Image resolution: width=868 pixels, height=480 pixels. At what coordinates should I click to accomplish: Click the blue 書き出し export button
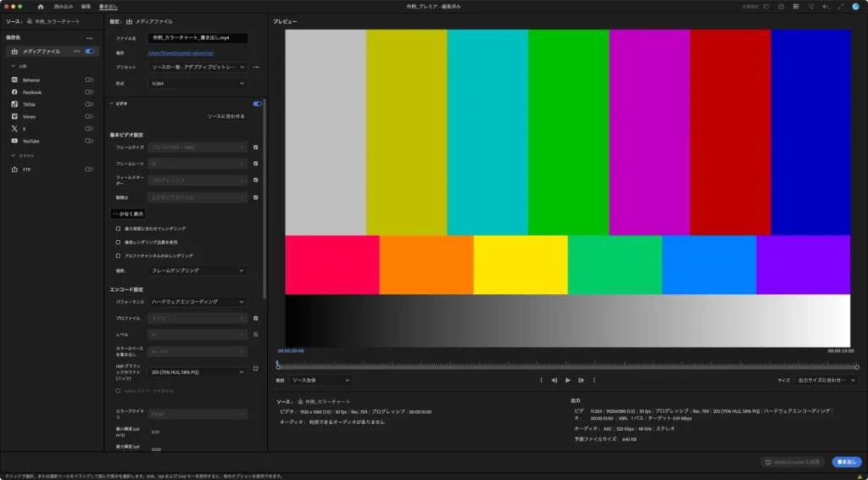tap(847, 461)
